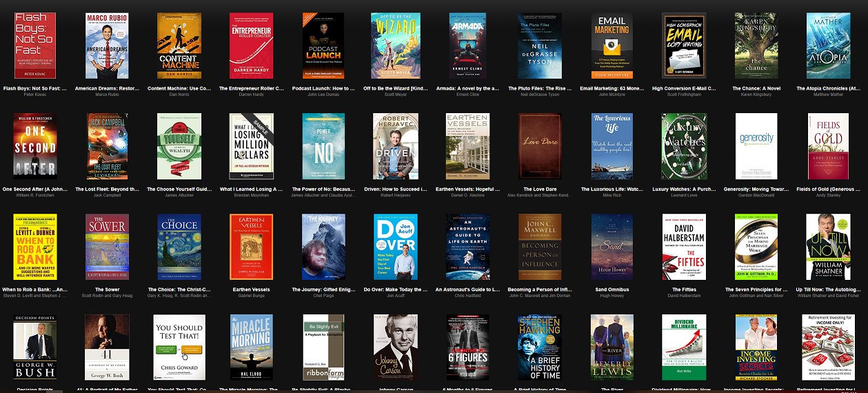Select Seven Principles for Making Marriage Work cover
This screenshot has height=393, width=868.
click(756, 247)
